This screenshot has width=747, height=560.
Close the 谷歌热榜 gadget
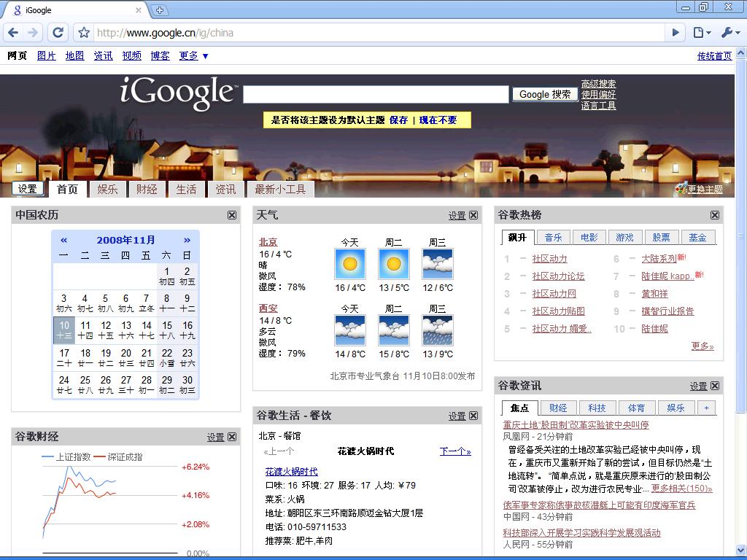point(715,215)
